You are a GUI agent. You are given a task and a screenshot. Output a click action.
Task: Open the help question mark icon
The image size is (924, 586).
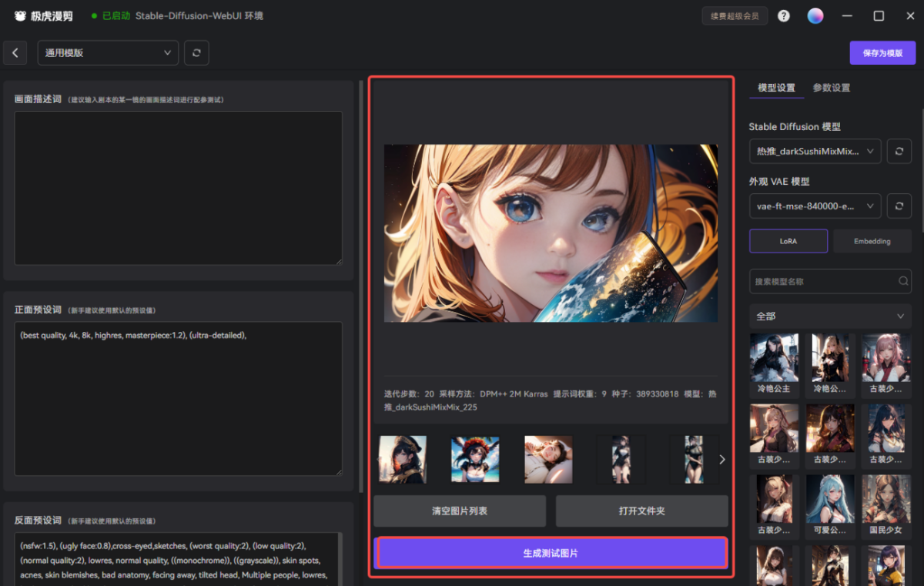click(x=784, y=16)
